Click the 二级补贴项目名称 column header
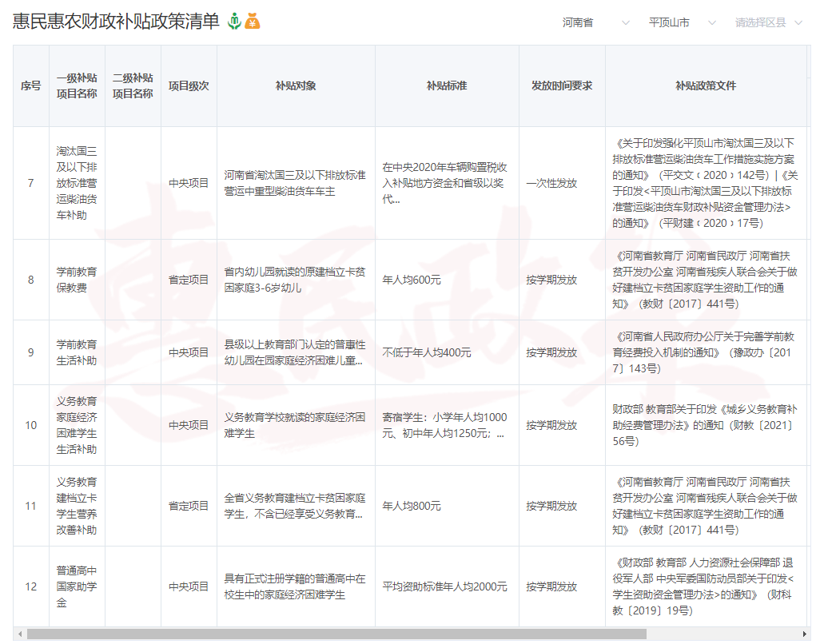 click(133, 85)
